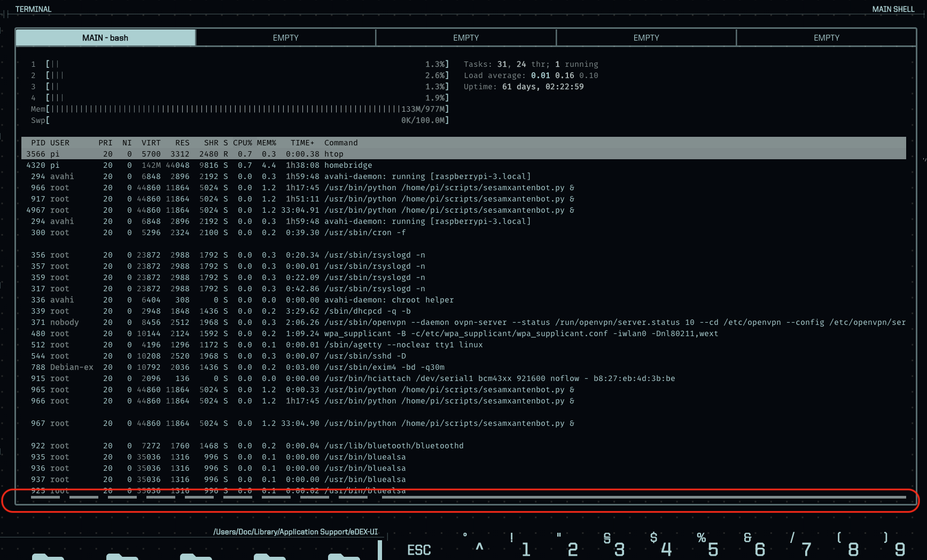Tap the 5 key with percent sign
Screen dimensions: 927x560
click(x=713, y=549)
